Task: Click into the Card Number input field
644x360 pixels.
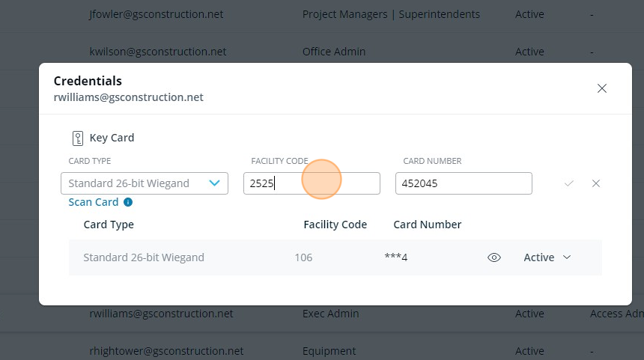Action: click(464, 183)
